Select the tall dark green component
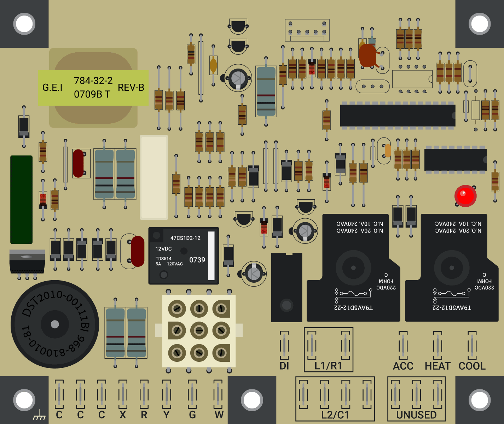This screenshot has width=504, height=424. point(21,200)
